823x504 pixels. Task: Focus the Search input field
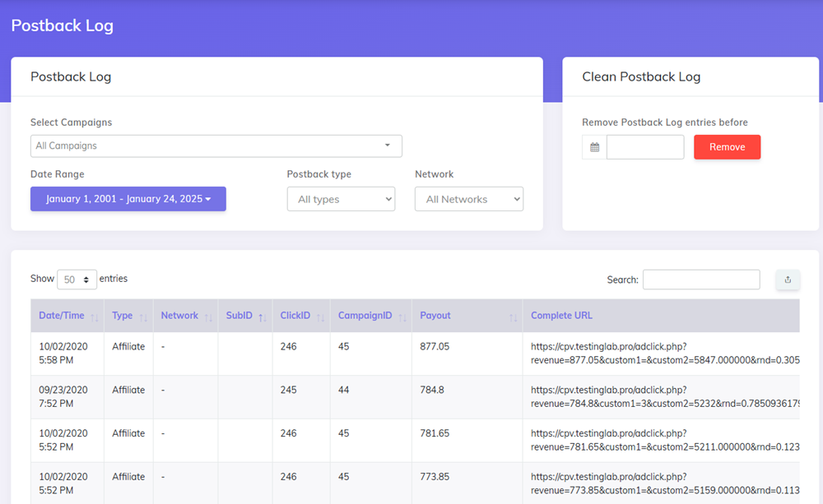(x=701, y=280)
